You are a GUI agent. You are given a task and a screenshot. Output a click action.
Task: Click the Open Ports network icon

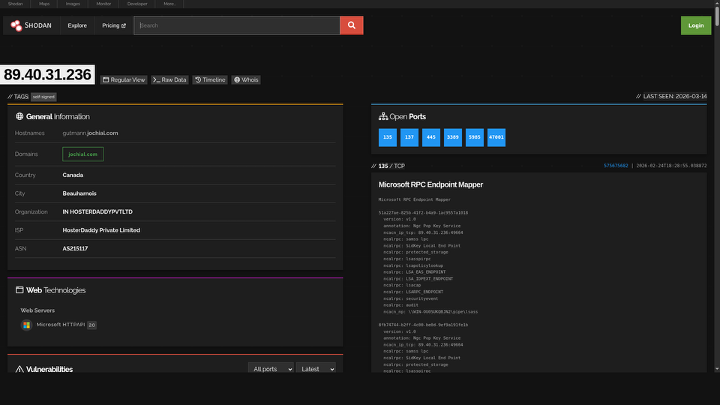383,116
